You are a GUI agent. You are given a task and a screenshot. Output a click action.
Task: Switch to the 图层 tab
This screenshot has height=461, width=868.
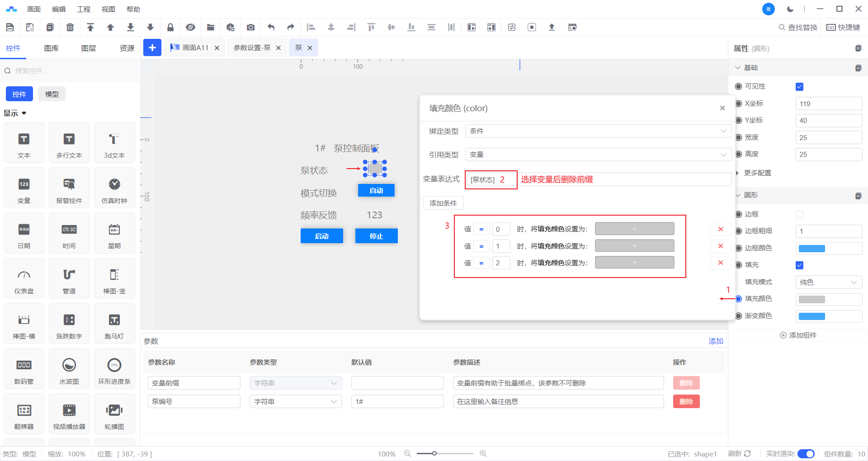(x=89, y=48)
